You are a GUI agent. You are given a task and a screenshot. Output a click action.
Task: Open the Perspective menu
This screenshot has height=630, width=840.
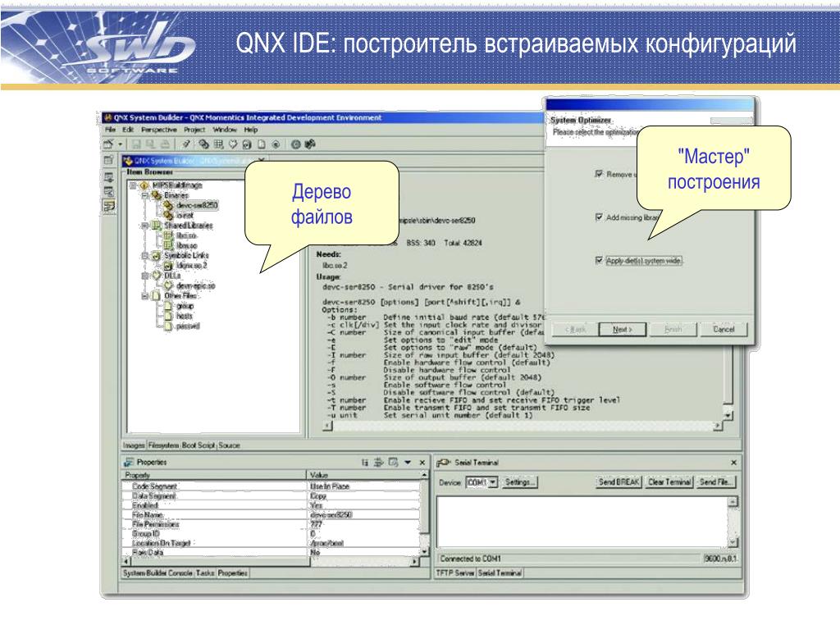[159, 130]
